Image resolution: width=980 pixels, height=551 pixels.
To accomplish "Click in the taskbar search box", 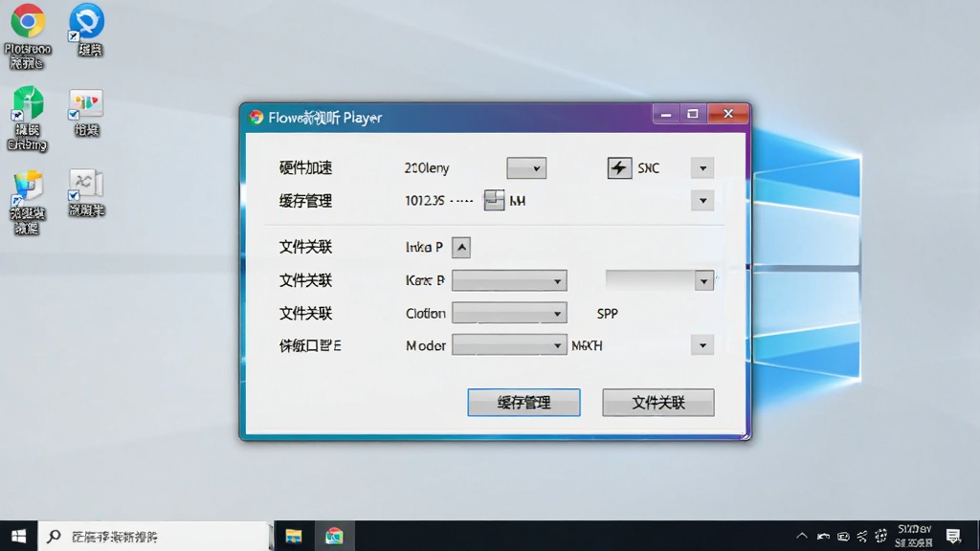I will pos(154,536).
